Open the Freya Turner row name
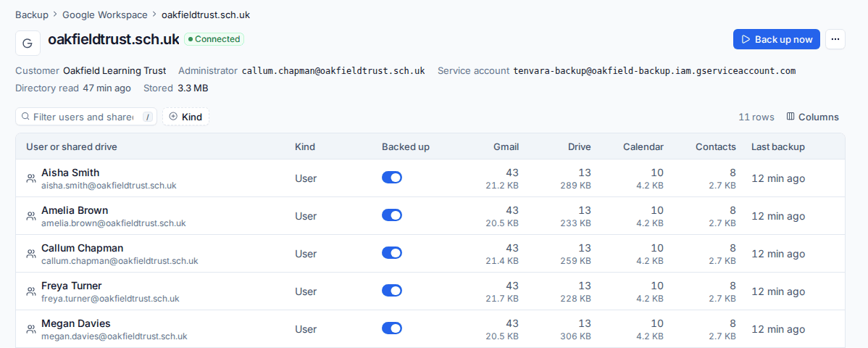Viewport: 868px width, 348px height. 72,286
